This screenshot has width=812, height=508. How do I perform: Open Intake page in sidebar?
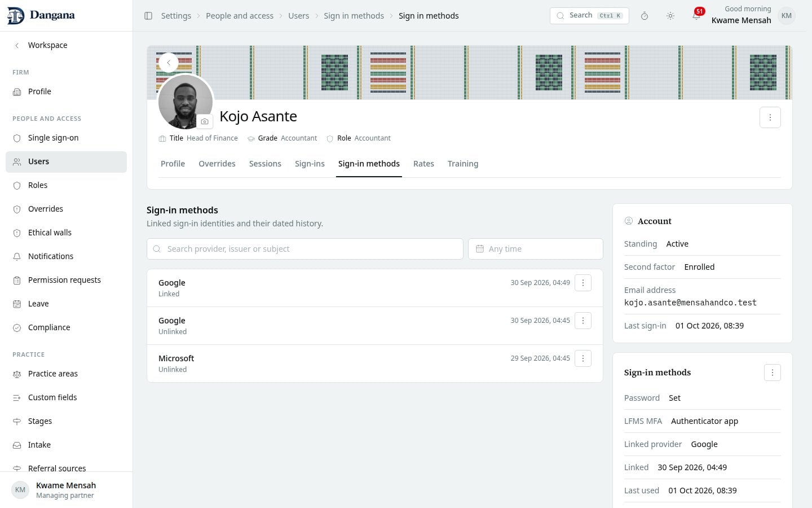(66, 445)
